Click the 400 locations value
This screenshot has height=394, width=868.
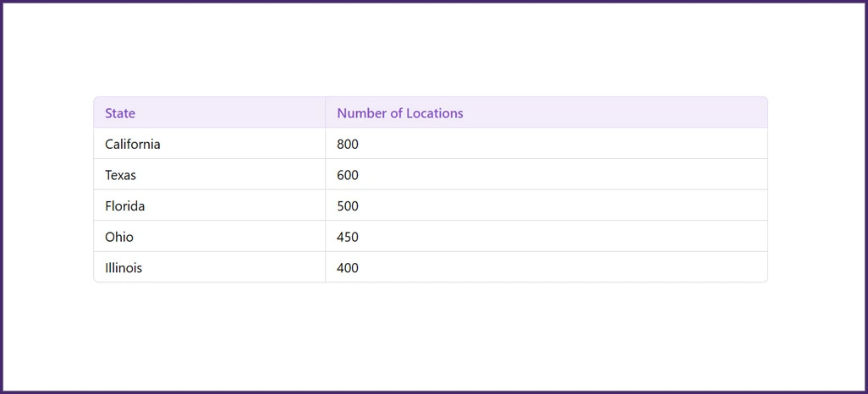tap(348, 268)
